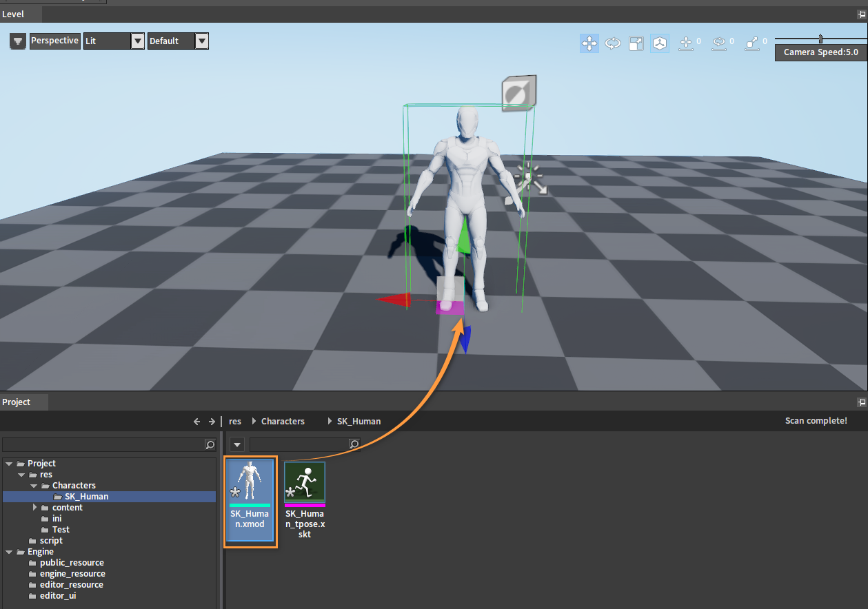Open the Default dropdown in viewport
The width and height of the screenshot is (868, 609).
[x=201, y=41]
